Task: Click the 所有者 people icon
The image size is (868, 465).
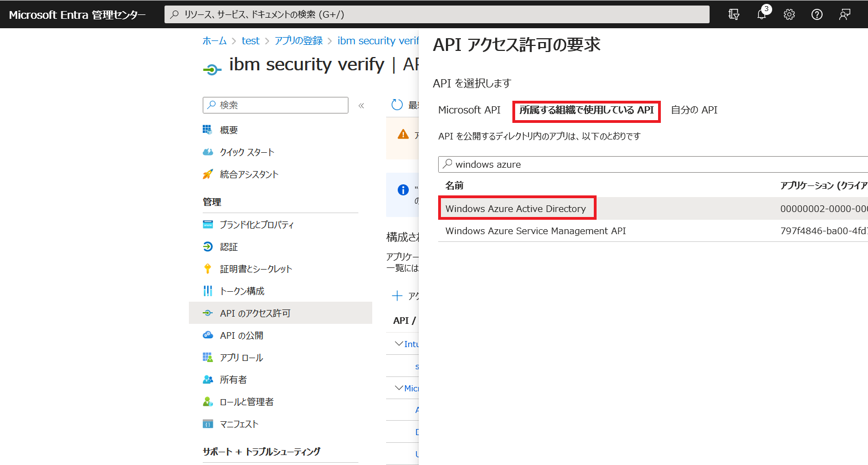Action: click(x=208, y=379)
